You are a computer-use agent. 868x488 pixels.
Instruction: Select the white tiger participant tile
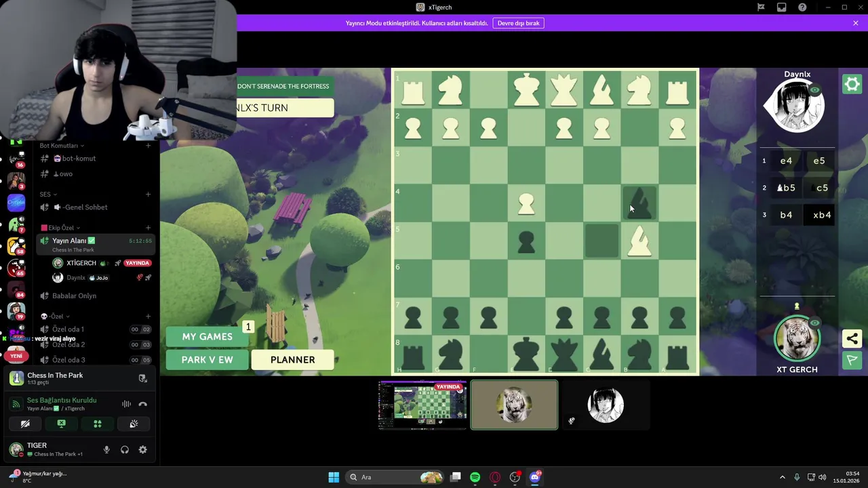click(514, 405)
